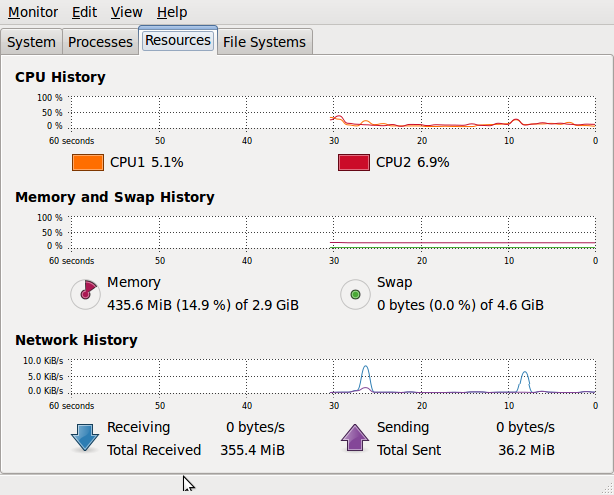This screenshot has height=495, width=614.
Task: Open the Monitor menu
Action: pos(33,12)
